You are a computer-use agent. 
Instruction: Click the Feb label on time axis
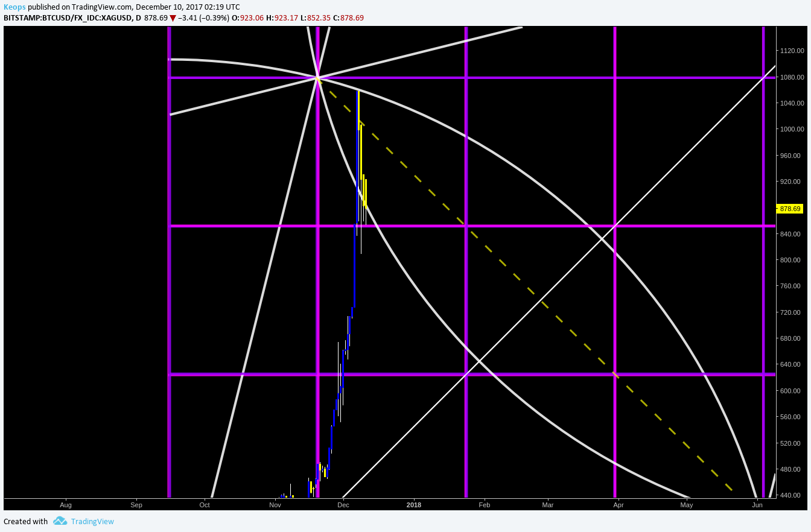click(x=484, y=504)
